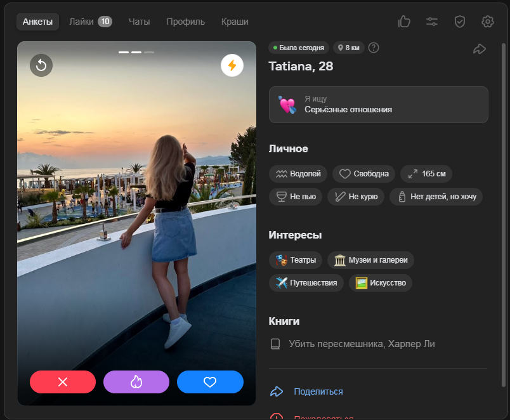This screenshot has width=510, height=420.
Task: Switch to the Лайки tab
Action: pyautogui.click(x=90, y=22)
